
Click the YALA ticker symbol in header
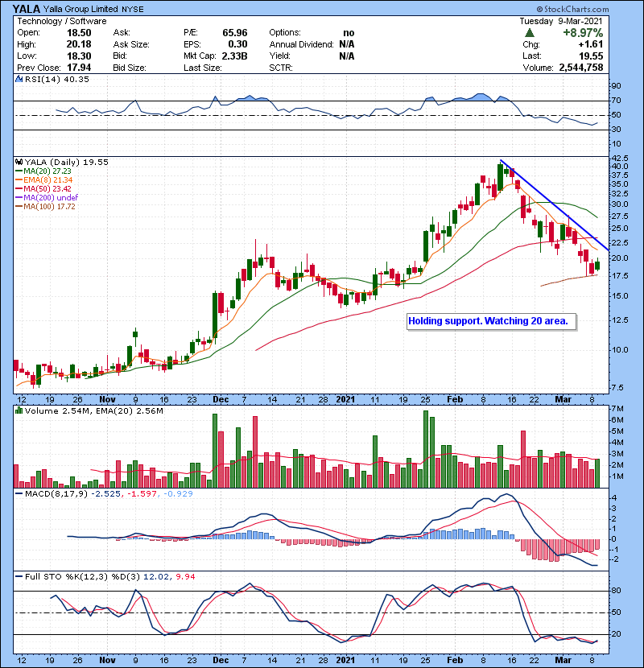tap(27, 9)
